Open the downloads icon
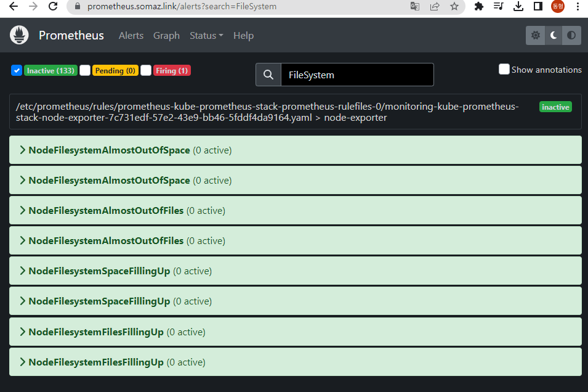Image resolution: width=588 pixels, height=392 pixels. pyautogui.click(x=518, y=6)
